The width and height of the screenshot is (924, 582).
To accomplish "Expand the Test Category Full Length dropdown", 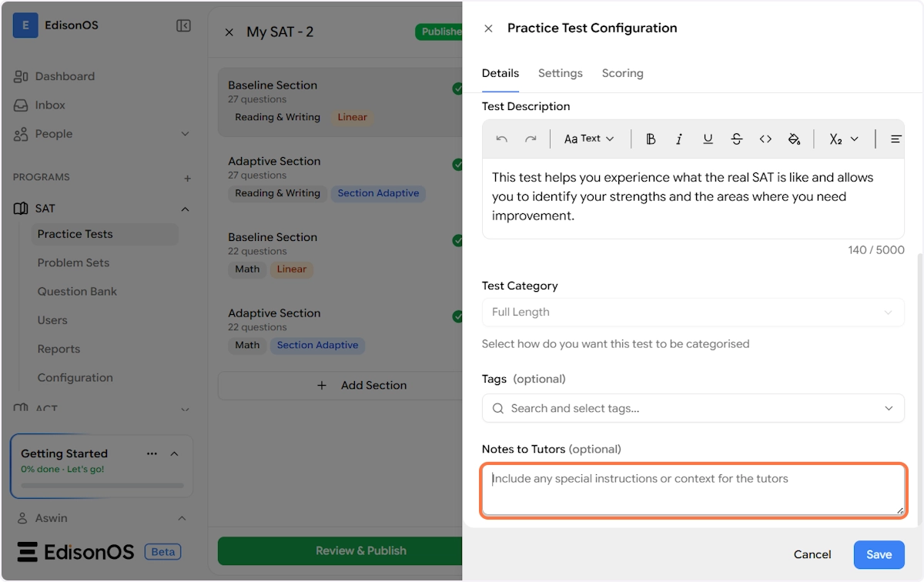I will click(x=692, y=313).
